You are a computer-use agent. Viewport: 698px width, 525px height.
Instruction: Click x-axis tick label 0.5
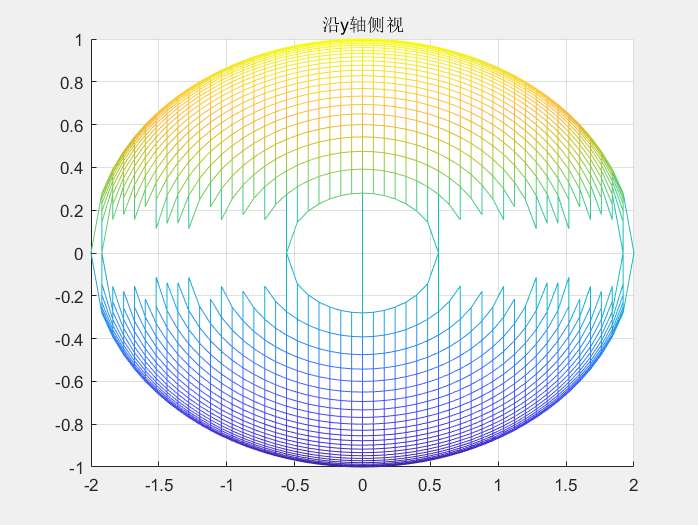coord(430,485)
